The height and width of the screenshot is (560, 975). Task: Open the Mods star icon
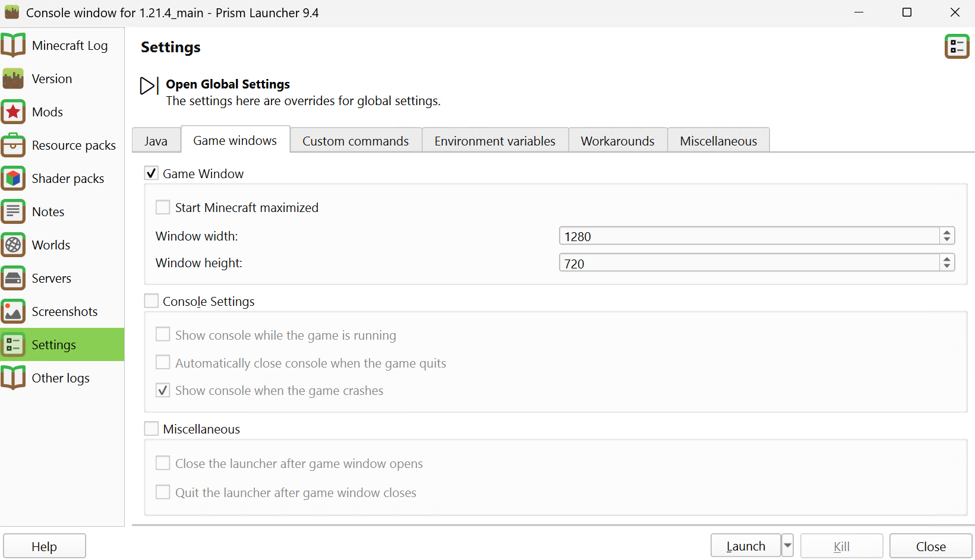(13, 112)
